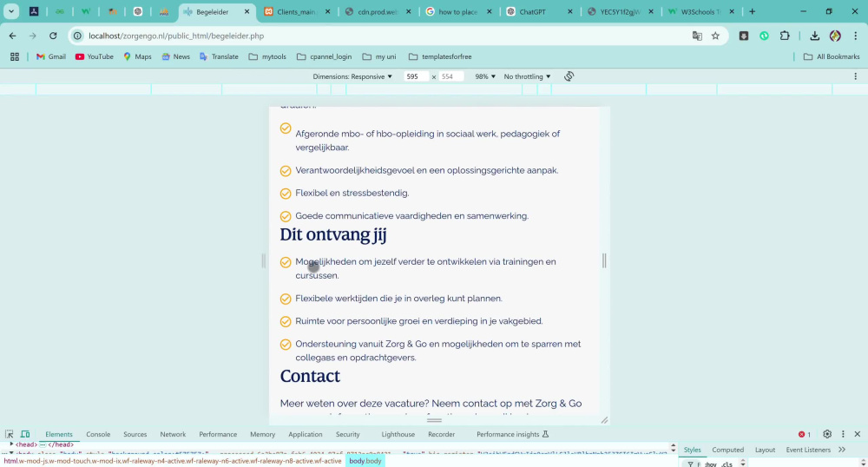This screenshot has width=868, height=467.
Task: Open the Maps bookmark
Action: point(137,56)
